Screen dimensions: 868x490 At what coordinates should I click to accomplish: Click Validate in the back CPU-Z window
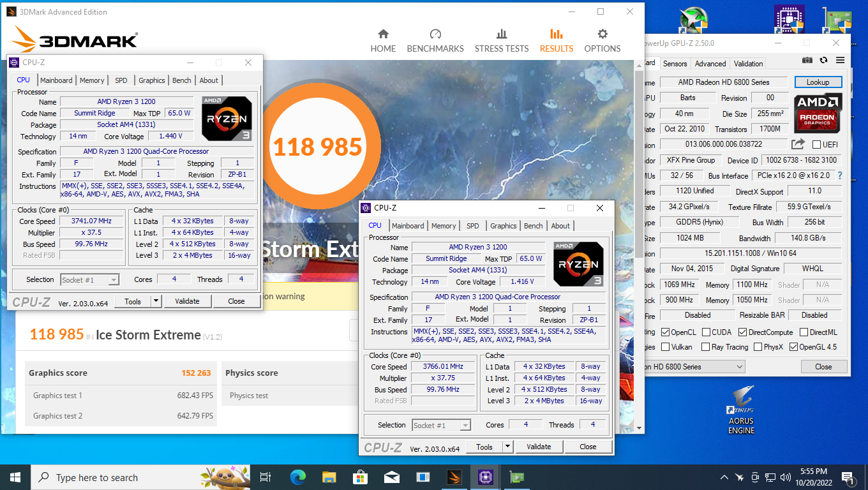click(x=187, y=301)
